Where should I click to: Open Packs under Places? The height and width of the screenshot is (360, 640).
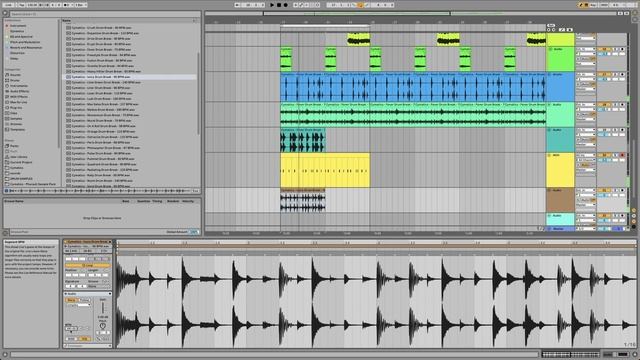pos(14,146)
